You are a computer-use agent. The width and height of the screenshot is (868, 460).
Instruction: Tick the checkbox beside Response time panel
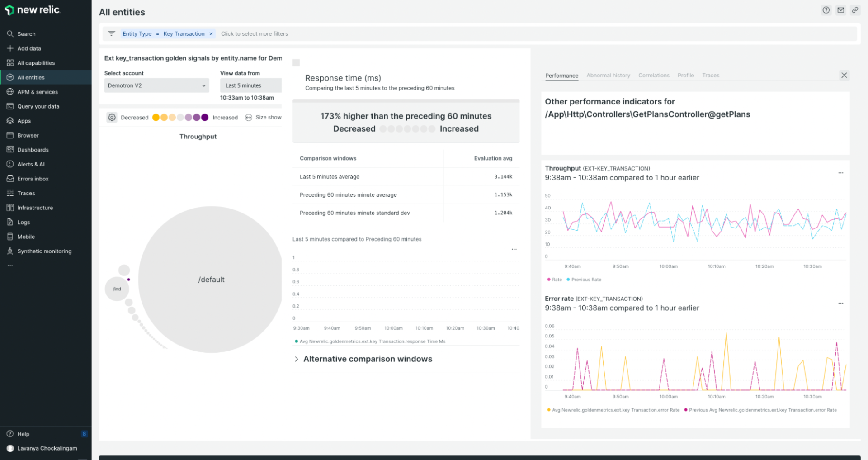(x=296, y=62)
